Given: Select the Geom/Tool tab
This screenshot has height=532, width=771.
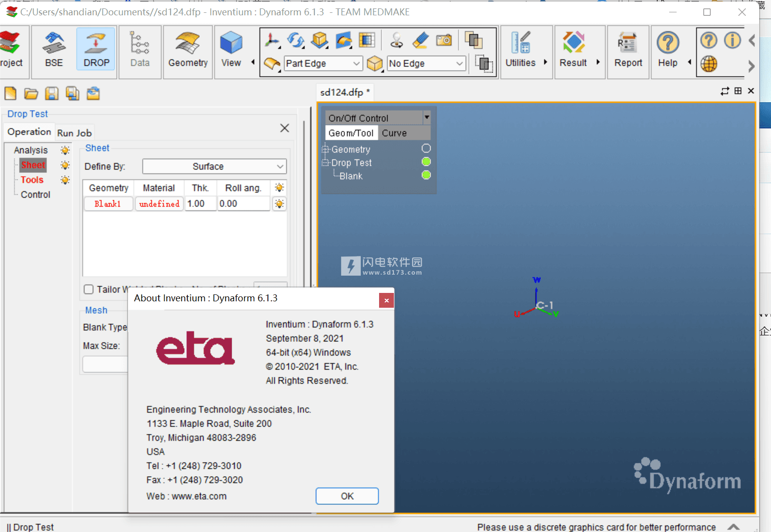Looking at the screenshot, I should (351, 133).
